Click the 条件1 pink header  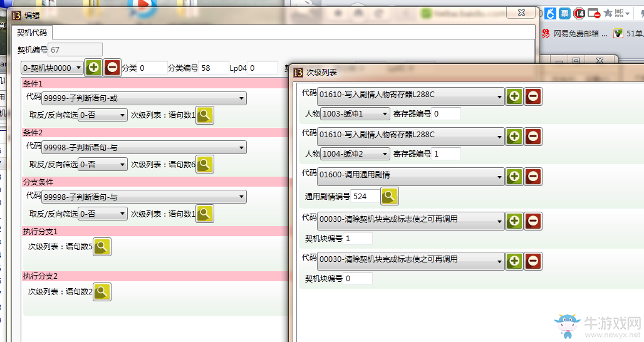coord(155,84)
